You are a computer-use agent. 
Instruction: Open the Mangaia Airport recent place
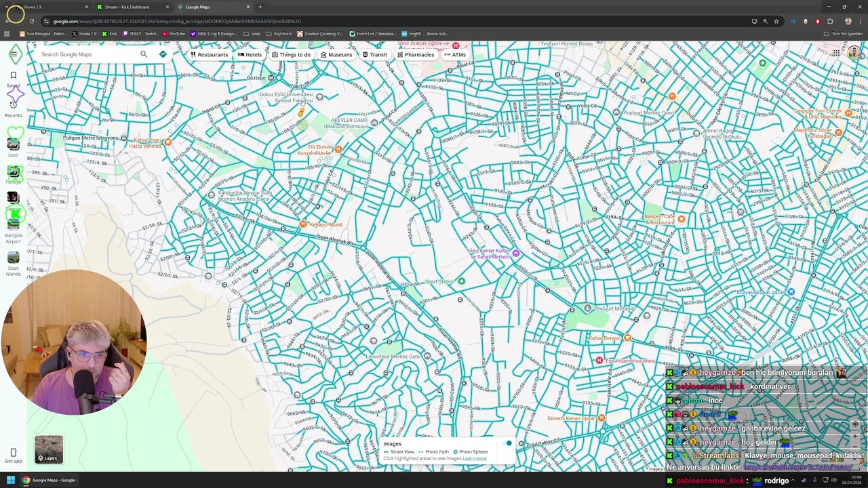[x=13, y=224]
